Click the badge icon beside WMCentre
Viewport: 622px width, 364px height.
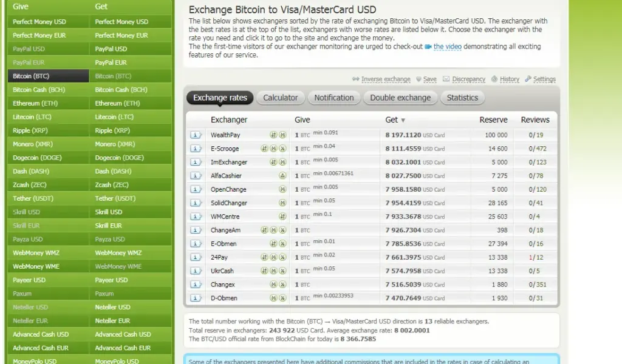tap(282, 216)
